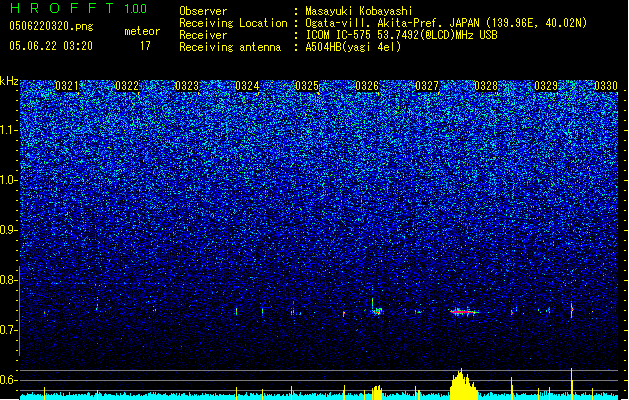The height and width of the screenshot is (400, 629).
Task: Click the receiver ICOM IC-575 text
Action: (x=401, y=35)
